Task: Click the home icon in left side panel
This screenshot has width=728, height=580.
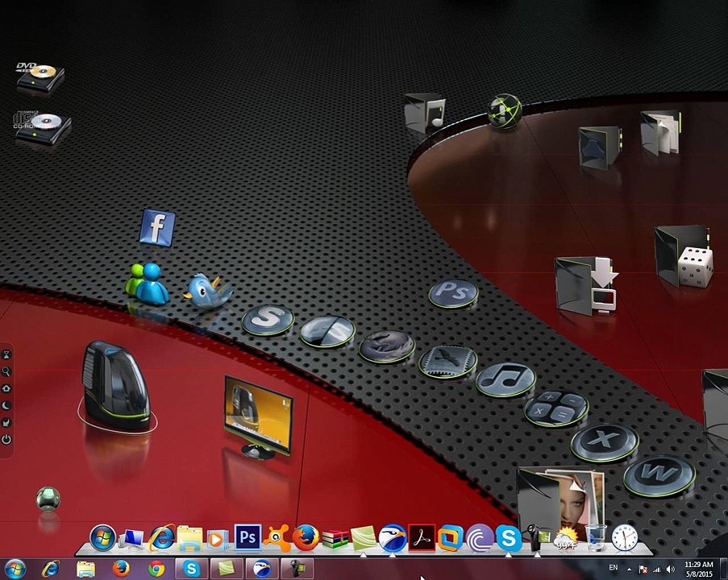Action: click(6, 389)
